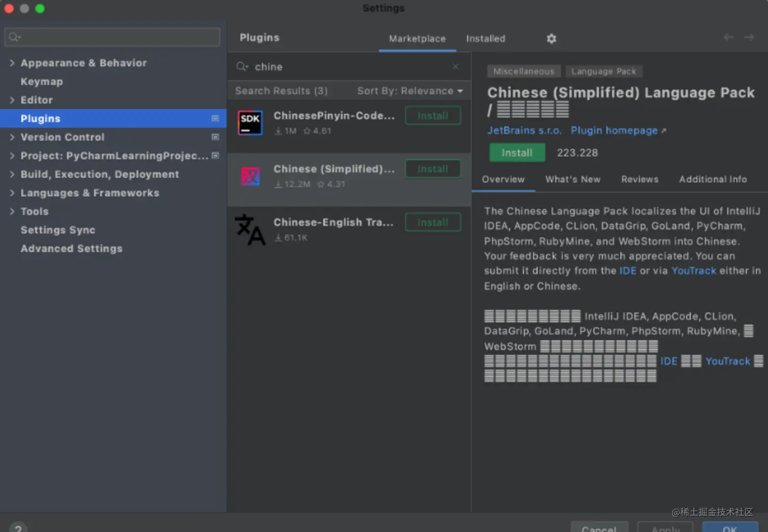The image size is (768, 532).
Task: Click the Apply button
Action: [x=665, y=527]
